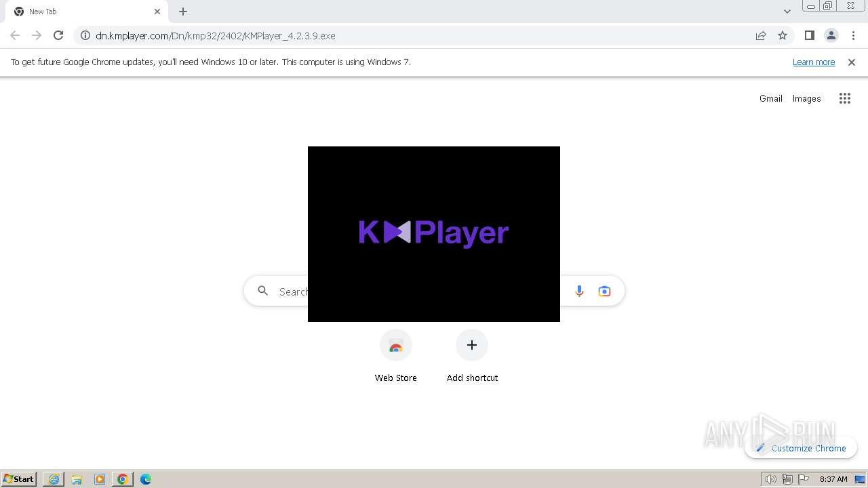Click the search magnifier icon
This screenshot has height=488, width=868.
pos(262,291)
